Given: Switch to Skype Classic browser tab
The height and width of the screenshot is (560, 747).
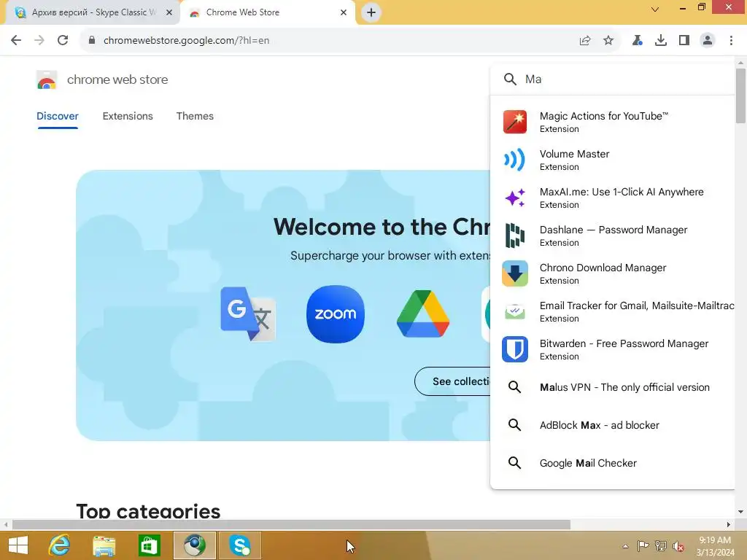Looking at the screenshot, I should pos(93,12).
